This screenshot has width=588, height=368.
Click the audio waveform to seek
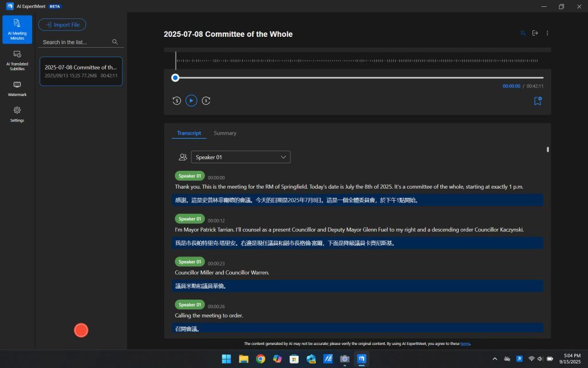(357, 60)
